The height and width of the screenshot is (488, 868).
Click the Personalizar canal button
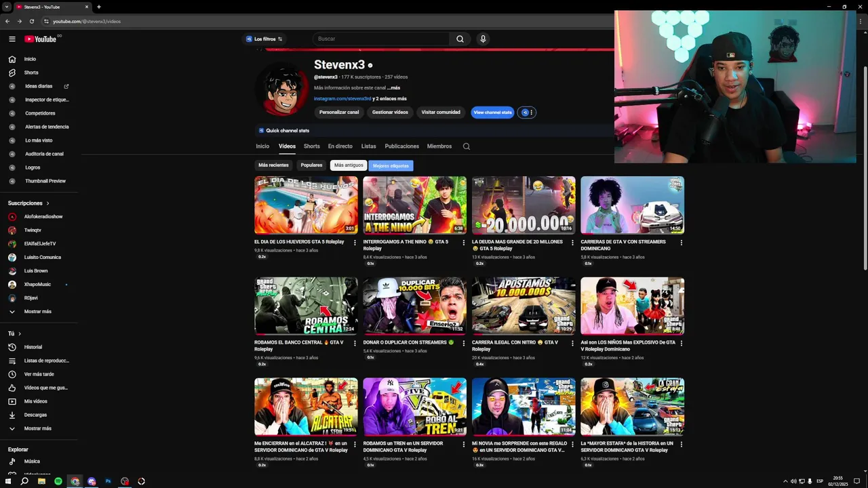tap(339, 113)
